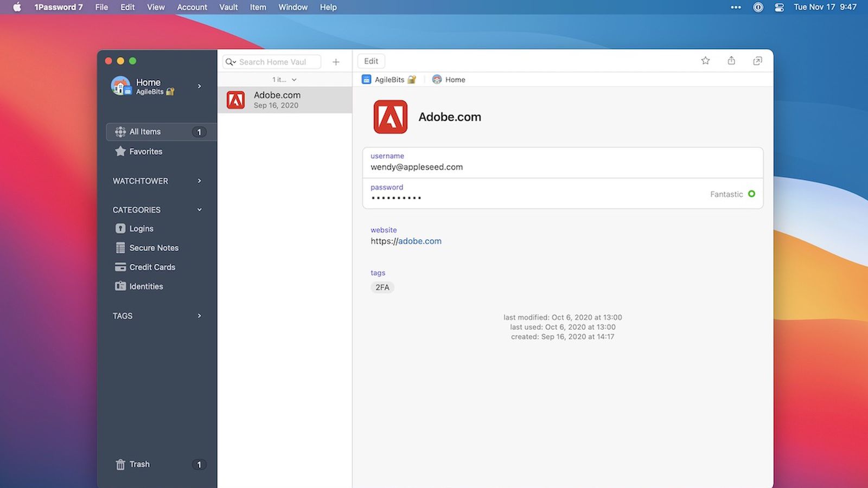Open the Window menu
The height and width of the screenshot is (488, 868).
293,7
